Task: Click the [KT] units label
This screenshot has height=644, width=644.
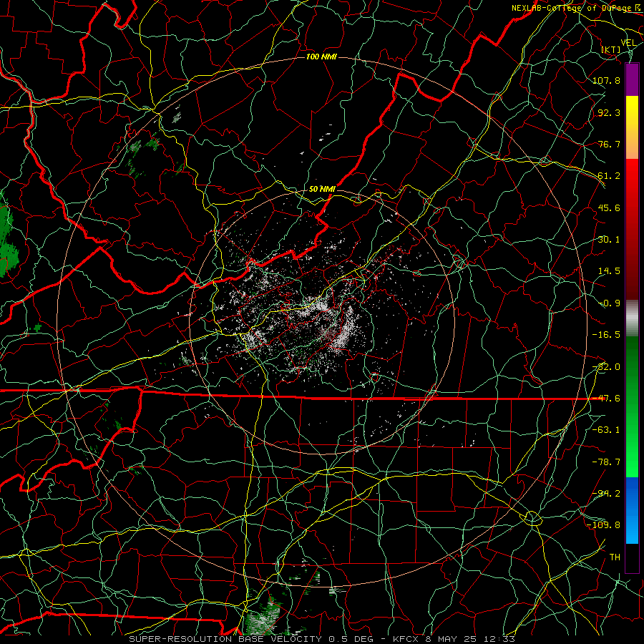Action: 611,49
